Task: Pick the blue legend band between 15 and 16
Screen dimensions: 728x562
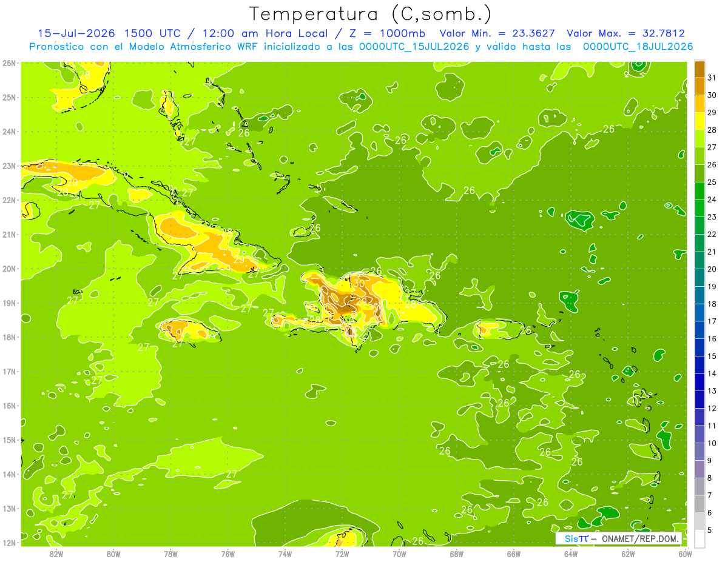Action: click(699, 347)
